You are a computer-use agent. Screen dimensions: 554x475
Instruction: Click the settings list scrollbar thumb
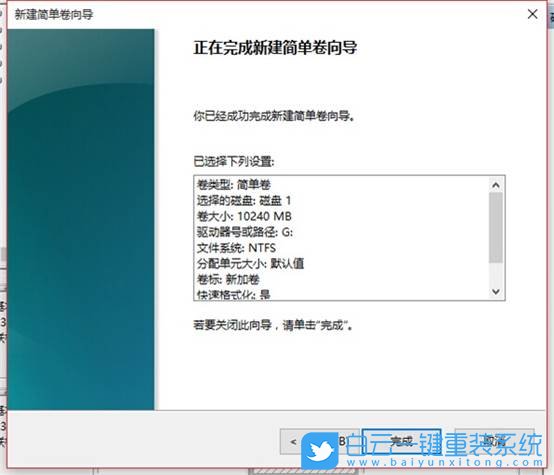[496, 228]
